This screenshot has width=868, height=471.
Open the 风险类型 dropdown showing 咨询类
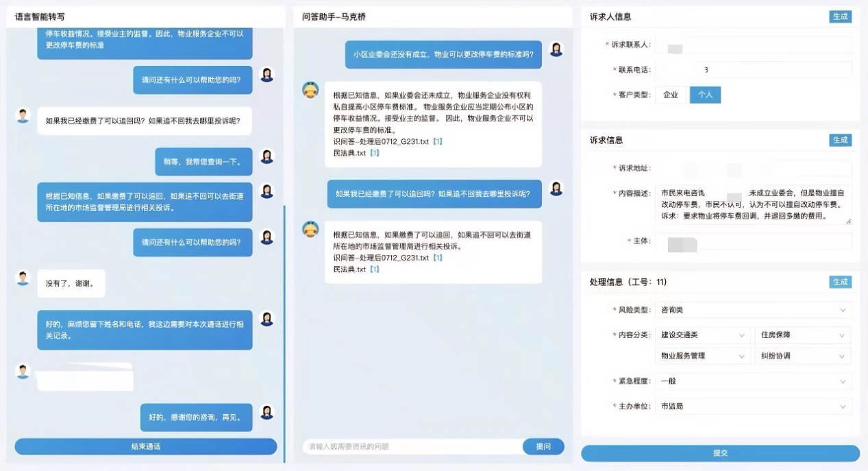point(754,309)
